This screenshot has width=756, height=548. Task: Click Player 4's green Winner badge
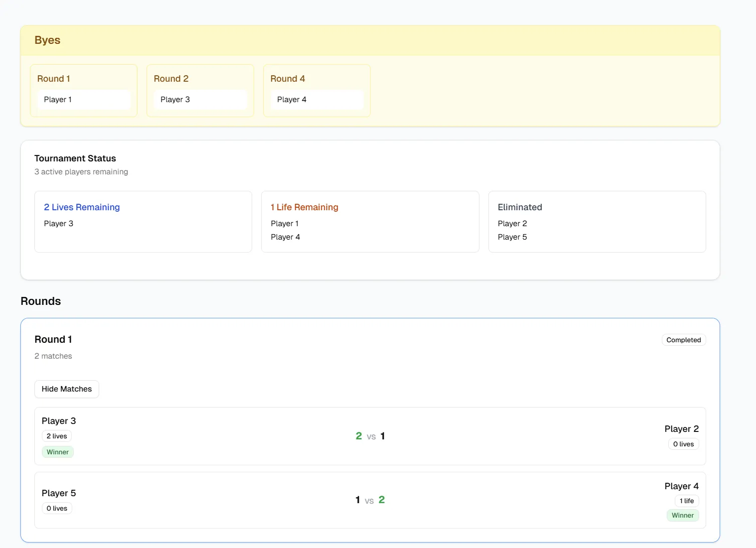[x=682, y=515]
